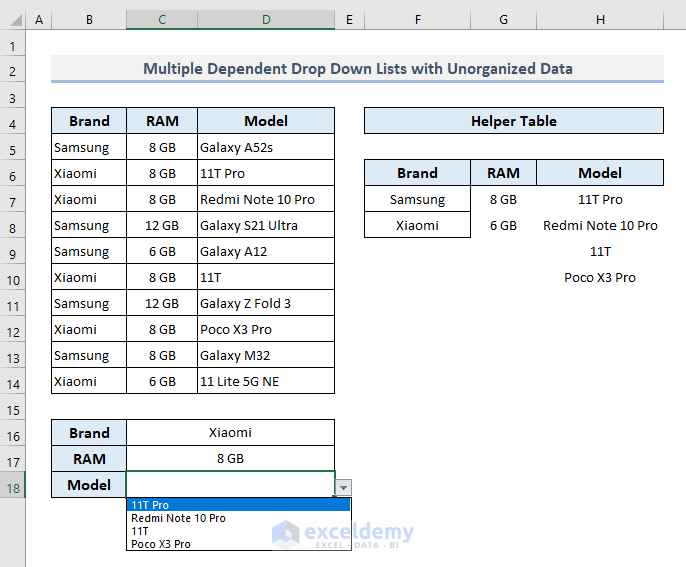Select column D header
The height and width of the screenshot is (567, 686).
(x=266, y=19)
